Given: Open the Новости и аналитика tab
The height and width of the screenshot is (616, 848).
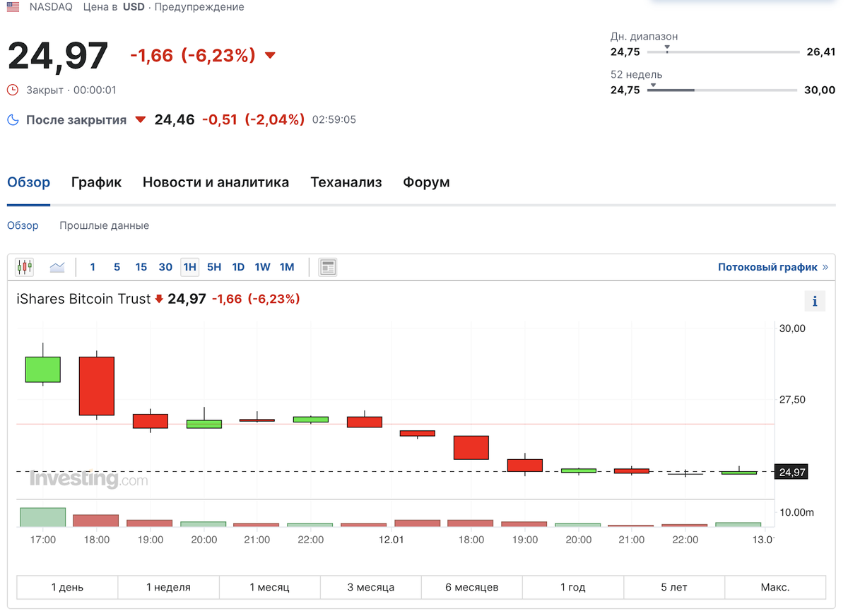Looking at the screenshot, I should click(216, 182).
